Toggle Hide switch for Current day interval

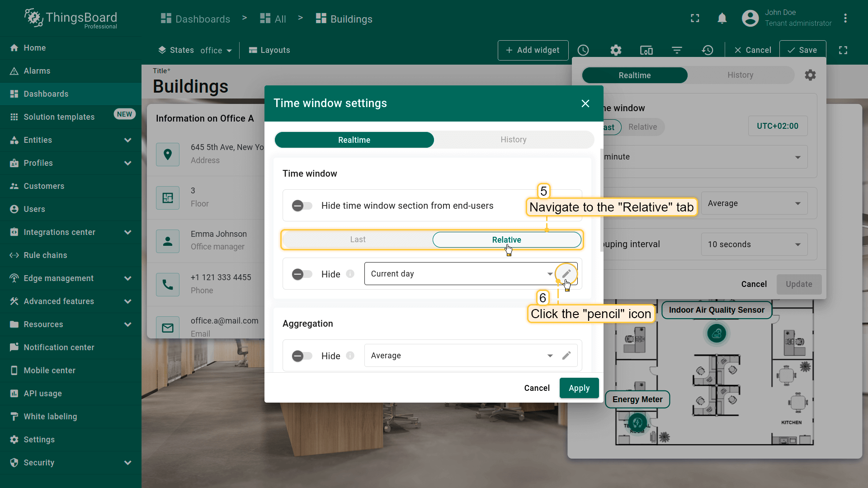(302, 274)
